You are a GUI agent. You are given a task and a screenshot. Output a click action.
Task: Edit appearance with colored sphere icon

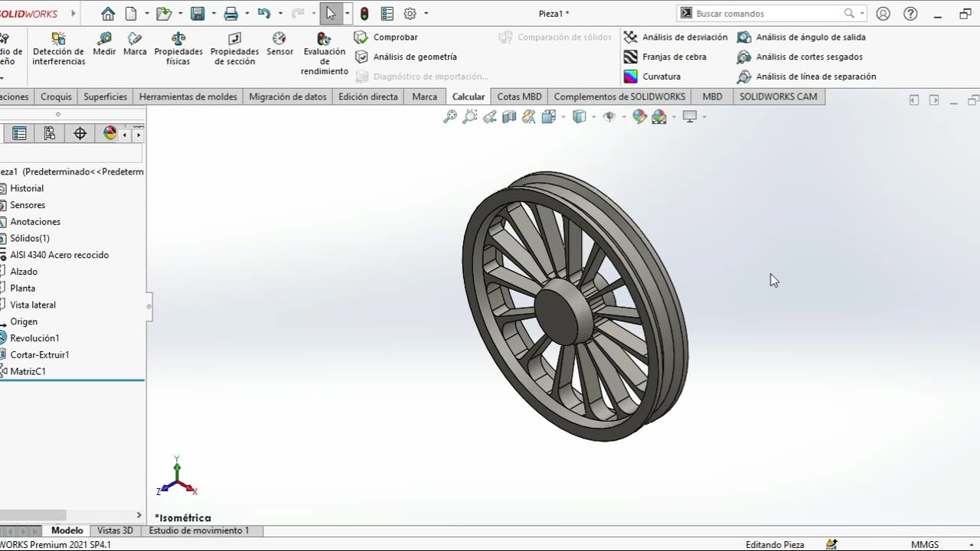pyautogui.click(x=639, y=116)
